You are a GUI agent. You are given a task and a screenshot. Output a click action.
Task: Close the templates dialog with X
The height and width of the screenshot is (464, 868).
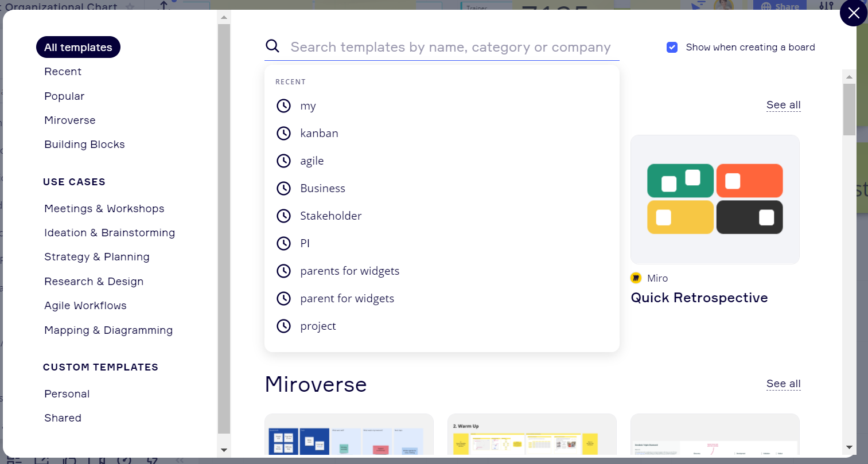(x=853, y=13)
